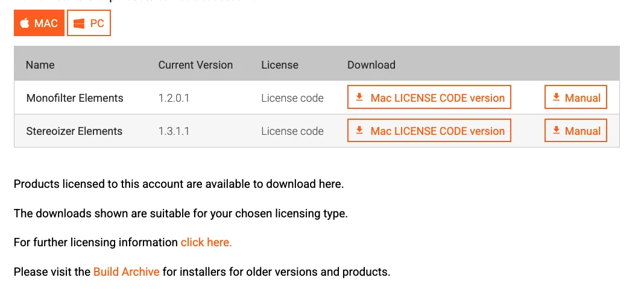Screen dimensions: 644x292
Task: Click download arrow icon on Stereoizer Manual button
Action: 557,131
